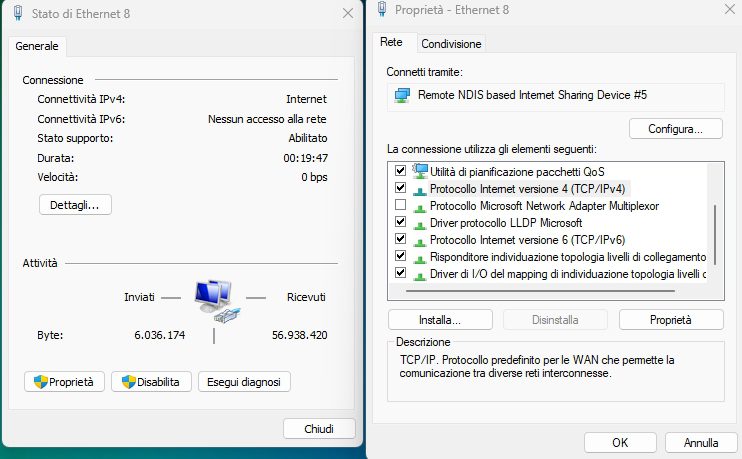742x459 pixels.
Task: Click the Durata value 00:19:47
Action: [306, 158]
